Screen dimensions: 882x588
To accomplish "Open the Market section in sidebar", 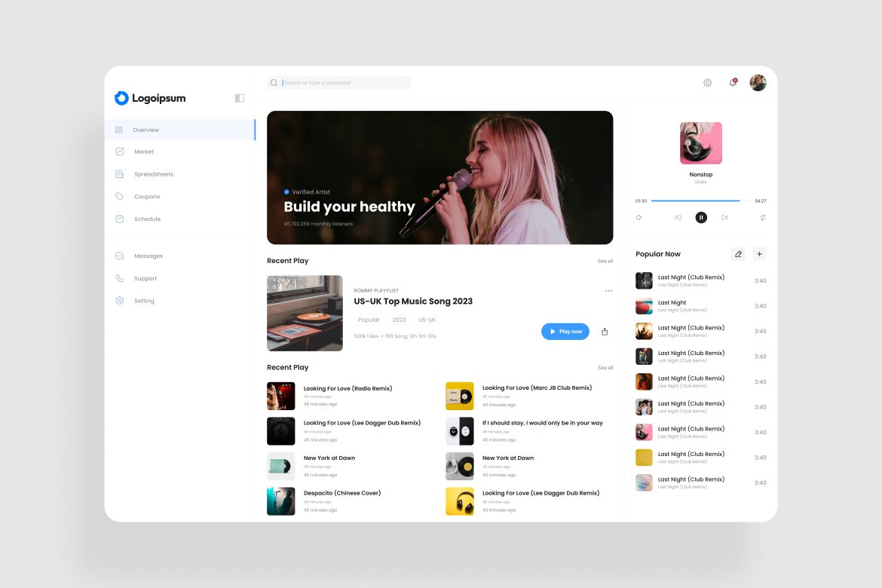I will pyautogui.click(x=143, y=152).
